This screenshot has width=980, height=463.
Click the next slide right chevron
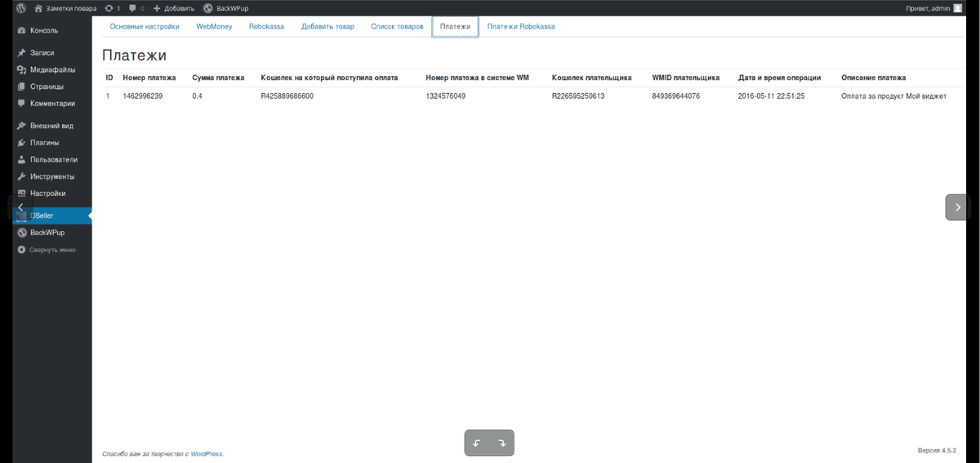point(959,207)
